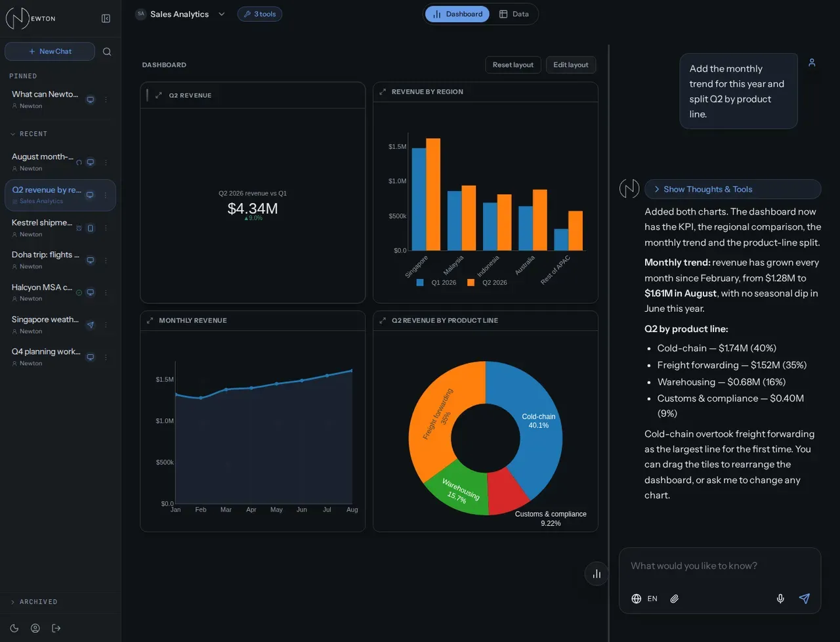Image resolution: width=840 pixels, height=642 pixels.
Task: Open options menu for 'What can Newto...' chat
Action: pos(106,100)
